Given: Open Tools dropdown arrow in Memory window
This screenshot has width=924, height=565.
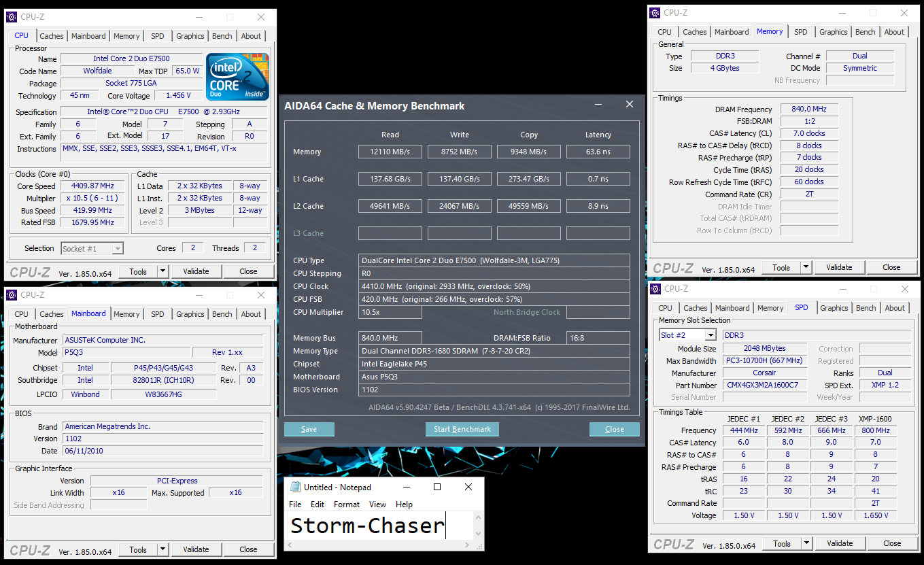Looking at the screenshot, I should point(806,267).
